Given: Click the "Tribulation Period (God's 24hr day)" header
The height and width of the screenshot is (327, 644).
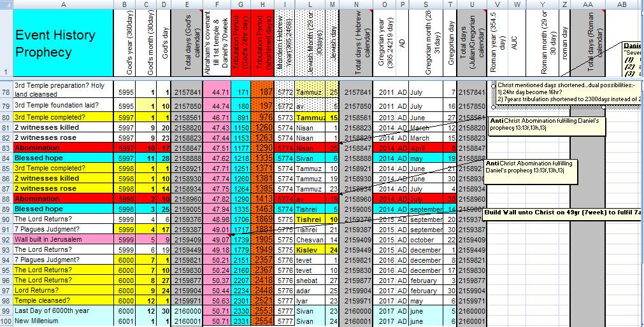Looking at the screenshot, I should pyautogui.click(x=240, y=43).
